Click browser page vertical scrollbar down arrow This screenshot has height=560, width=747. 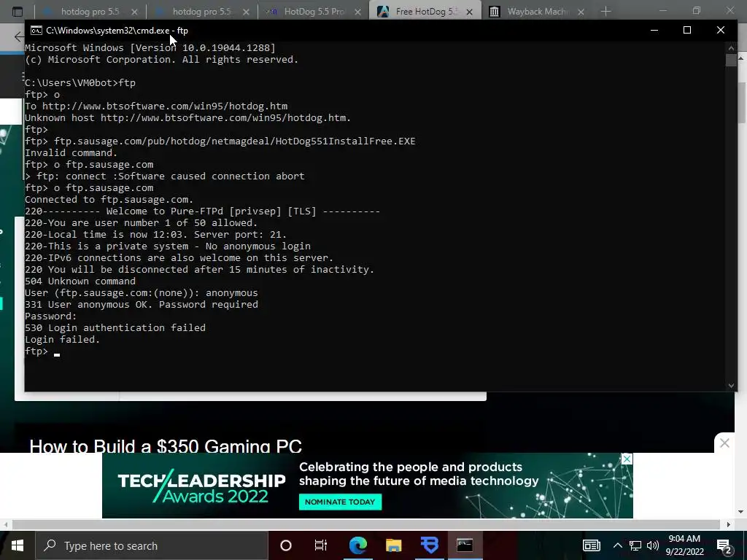tap(741, 513)
